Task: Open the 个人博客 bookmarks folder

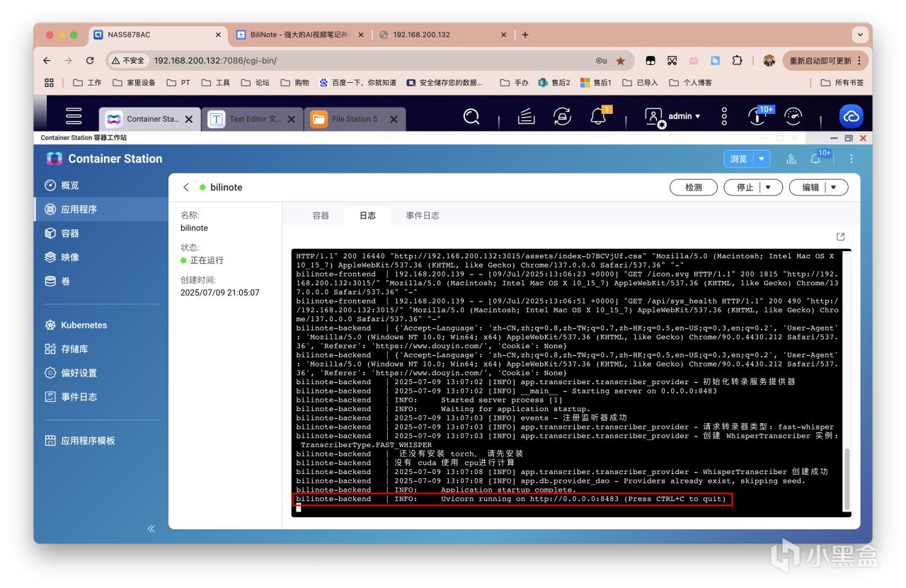Action: click(x=690, y=83)
